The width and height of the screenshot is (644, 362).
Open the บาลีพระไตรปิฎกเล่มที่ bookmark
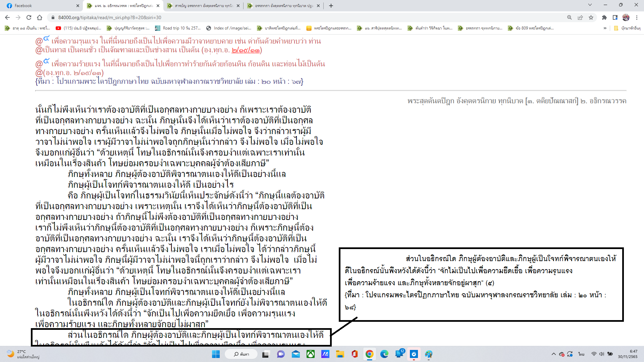[279, 28]
